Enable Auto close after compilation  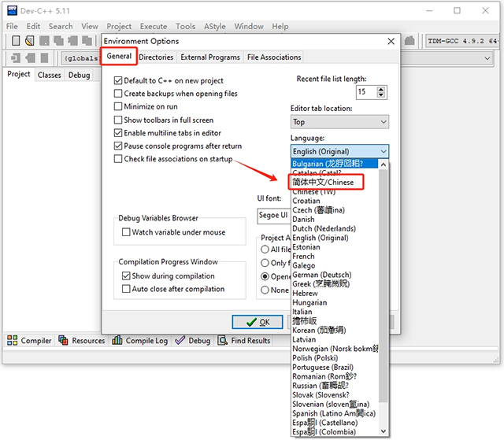coord(126,289)
